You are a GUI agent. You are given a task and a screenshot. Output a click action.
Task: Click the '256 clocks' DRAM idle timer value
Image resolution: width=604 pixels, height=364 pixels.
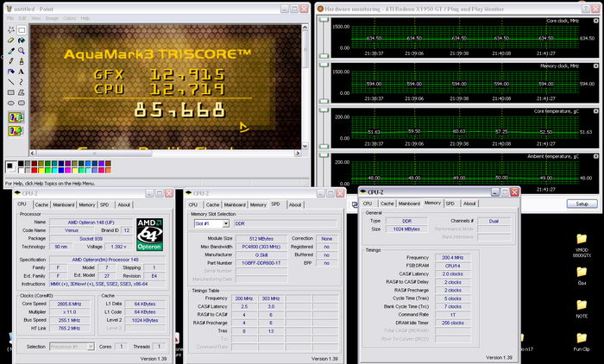[x=453, y=323]
